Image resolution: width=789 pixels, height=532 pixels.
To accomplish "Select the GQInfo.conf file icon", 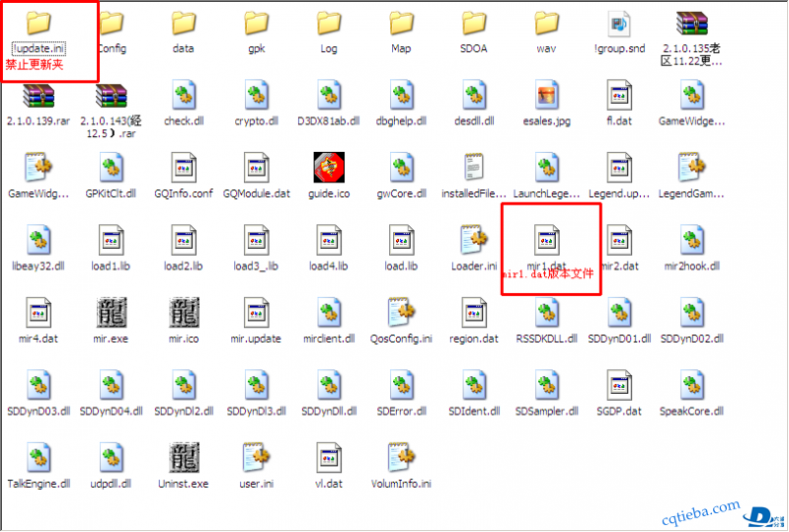I will [x=184, y=168].
